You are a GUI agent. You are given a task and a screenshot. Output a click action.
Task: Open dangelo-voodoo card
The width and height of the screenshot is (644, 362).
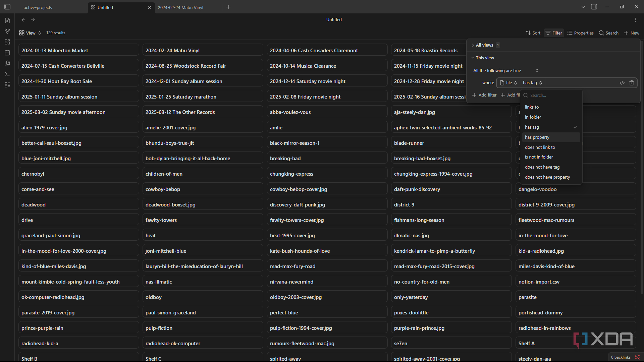pos(576,189)
